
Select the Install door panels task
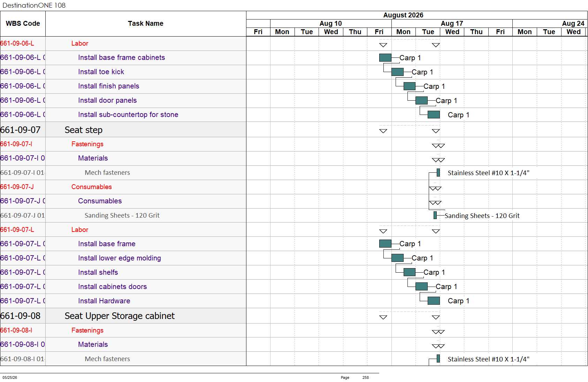tap(107, 100)
